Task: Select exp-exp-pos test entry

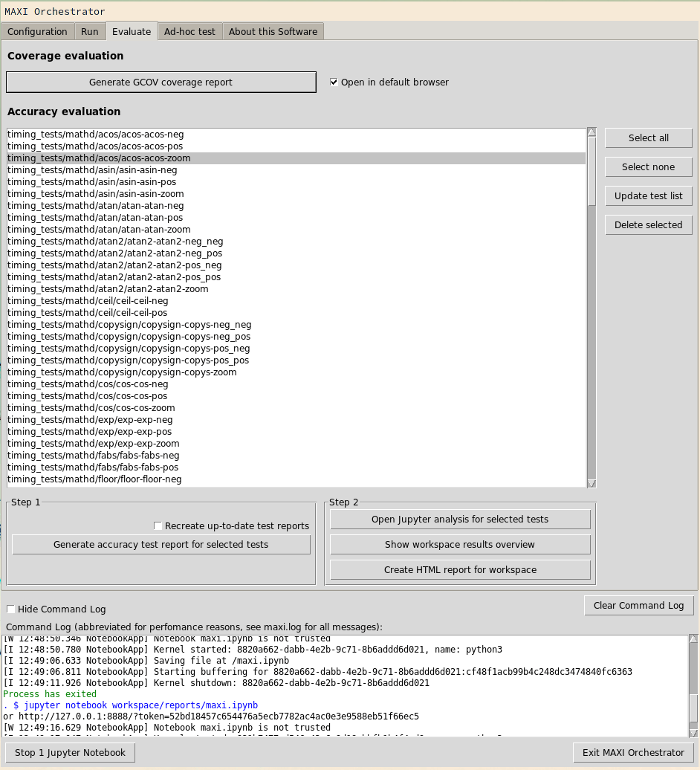Action: pyautogui.click(x=296, y=432)
